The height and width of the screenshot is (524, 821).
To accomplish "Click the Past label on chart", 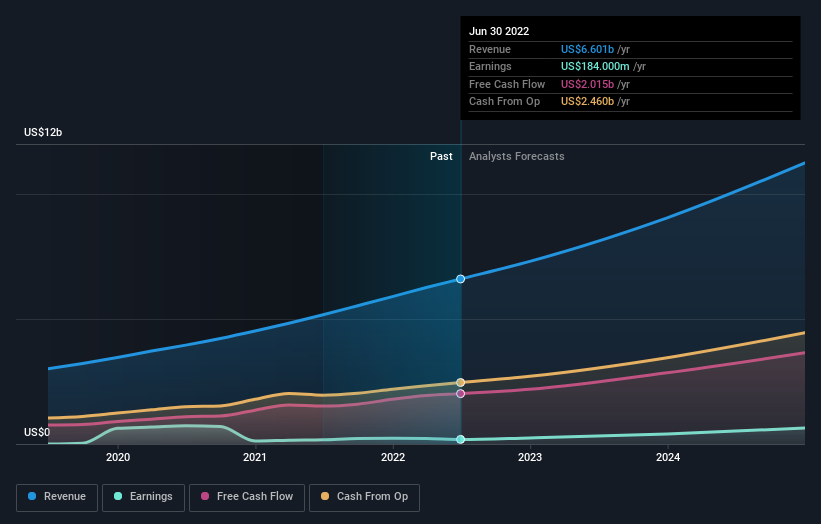I will coord(441,156).
